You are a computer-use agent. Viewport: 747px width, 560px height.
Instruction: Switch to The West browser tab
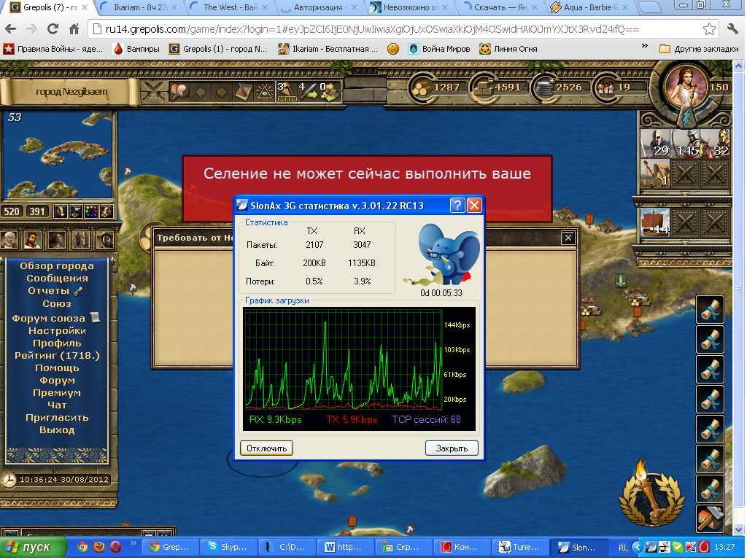point(230,7)
